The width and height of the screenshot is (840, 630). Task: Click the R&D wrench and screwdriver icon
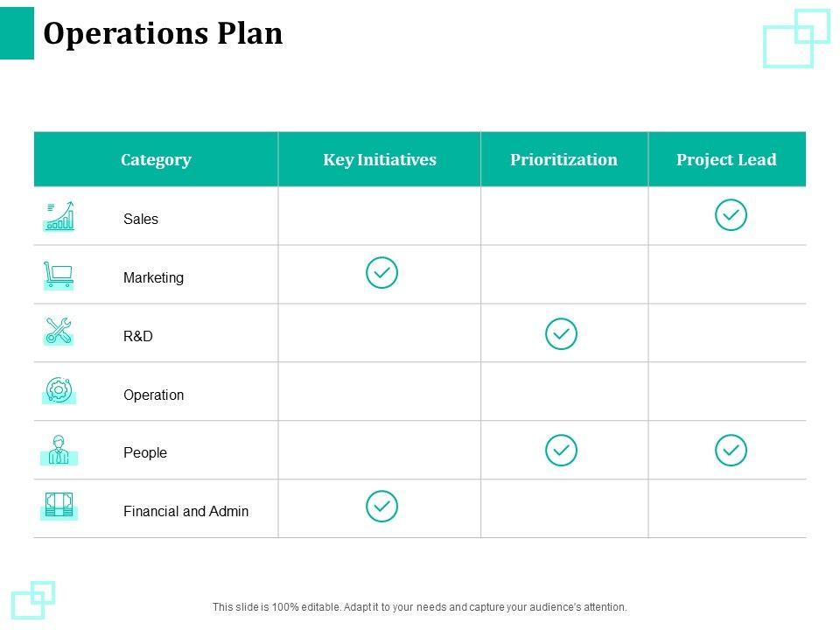59,331
